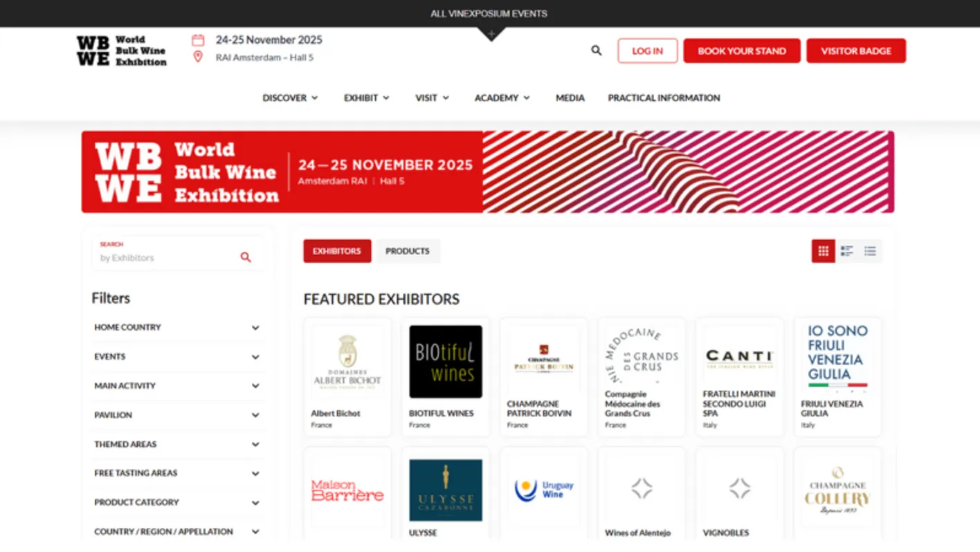The width and height of the screenshot is (980, 552).
Task: Click the header search magnifier icon
Action: tap(596, 50)
